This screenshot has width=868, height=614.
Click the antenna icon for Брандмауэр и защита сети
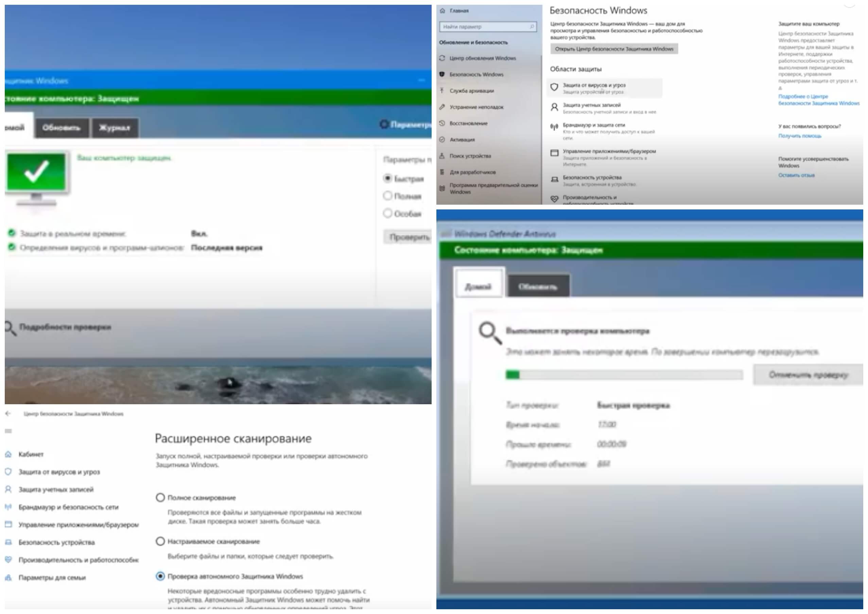[x=554, y=127]
